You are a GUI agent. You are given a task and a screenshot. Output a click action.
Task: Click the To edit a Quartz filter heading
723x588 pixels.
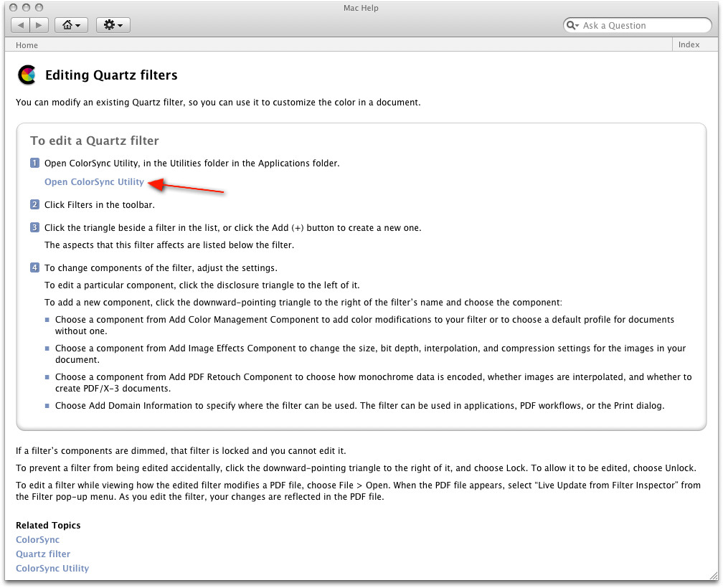(x=95, y=141)
